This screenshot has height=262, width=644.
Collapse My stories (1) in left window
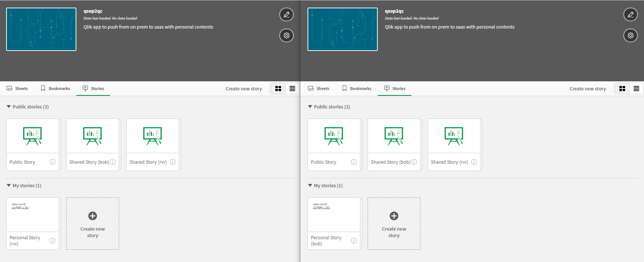click(9, 185)
